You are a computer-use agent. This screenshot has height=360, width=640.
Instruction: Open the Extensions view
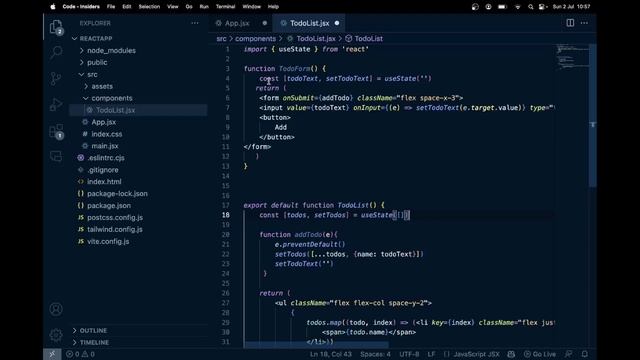56,131
